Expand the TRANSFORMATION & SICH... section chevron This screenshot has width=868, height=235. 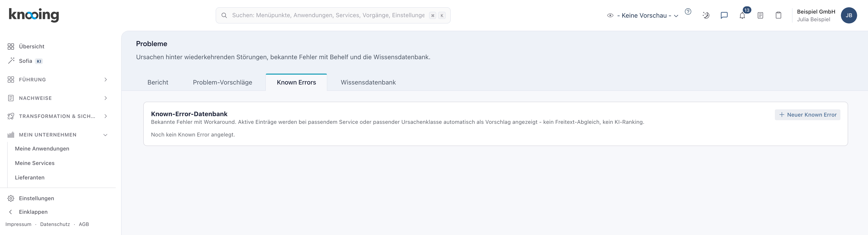tap(106, 116)
